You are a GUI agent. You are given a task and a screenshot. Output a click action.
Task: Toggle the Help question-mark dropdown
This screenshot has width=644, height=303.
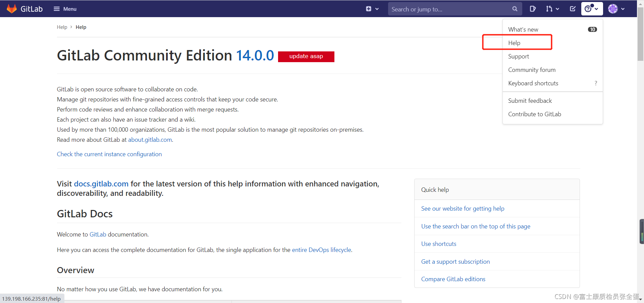(x=592, y=9)
